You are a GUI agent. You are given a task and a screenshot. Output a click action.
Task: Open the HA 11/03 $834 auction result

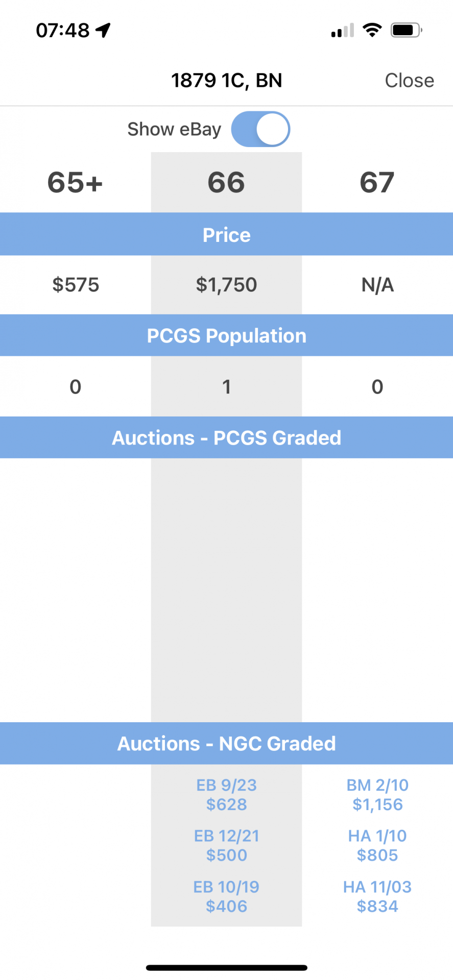click(377, 897)
